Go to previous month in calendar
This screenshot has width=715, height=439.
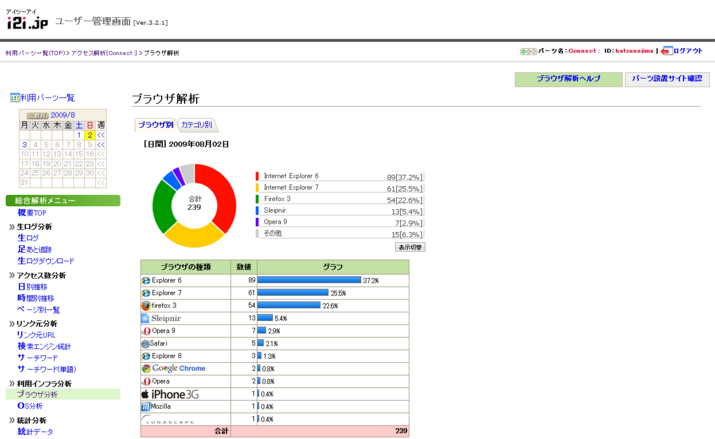[38, 115]
